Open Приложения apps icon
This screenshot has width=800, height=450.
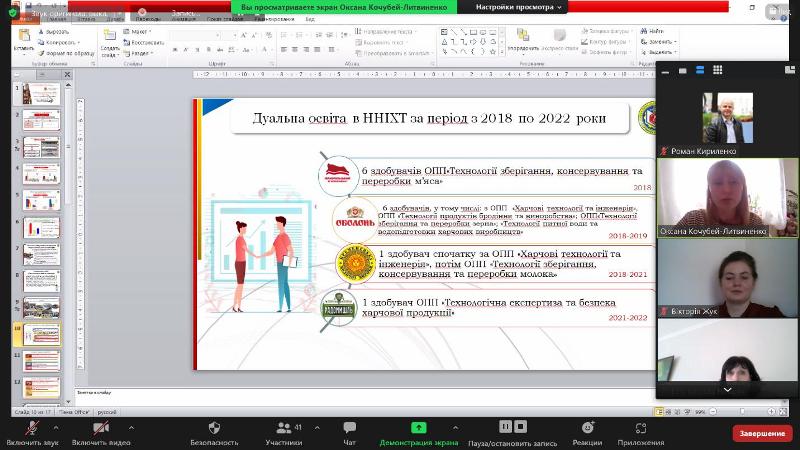(640, 427)
